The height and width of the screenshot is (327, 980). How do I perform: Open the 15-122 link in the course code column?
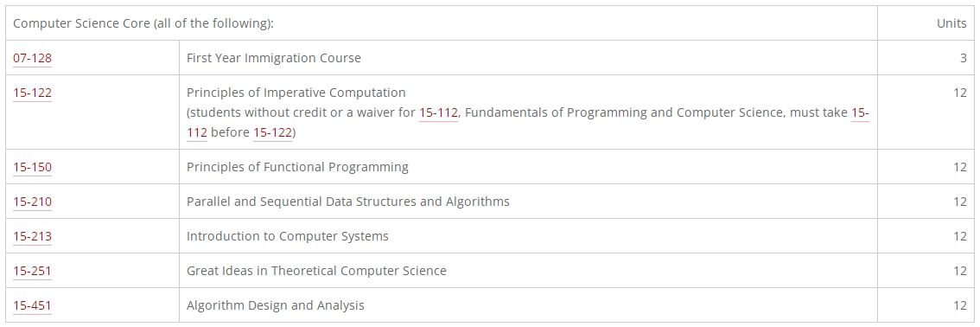click(33, 93)
